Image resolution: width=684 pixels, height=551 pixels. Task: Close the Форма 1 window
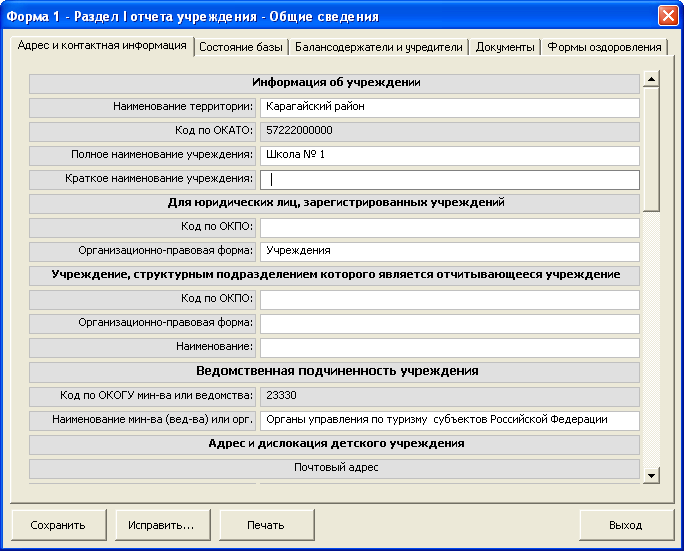coord(668,16)
